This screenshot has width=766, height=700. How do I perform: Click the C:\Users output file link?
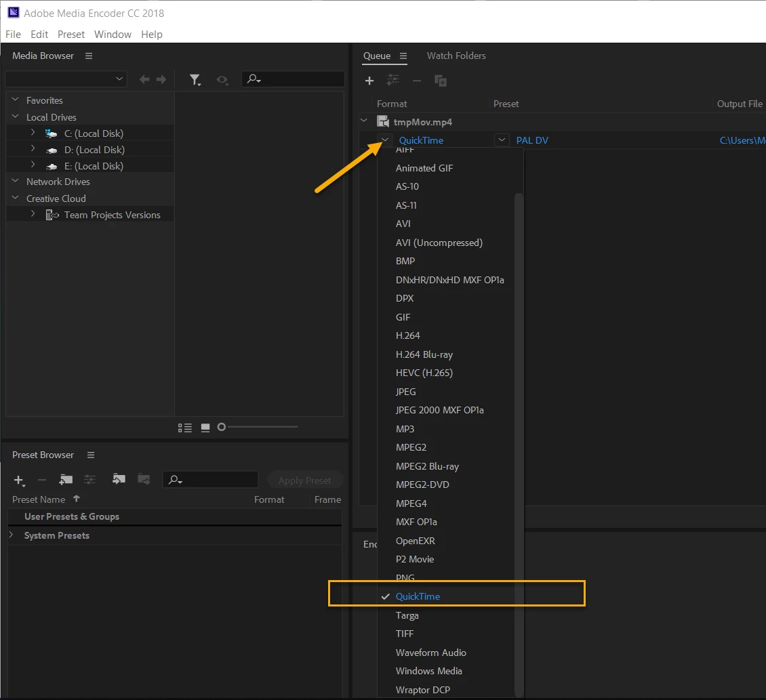point(742,140)
